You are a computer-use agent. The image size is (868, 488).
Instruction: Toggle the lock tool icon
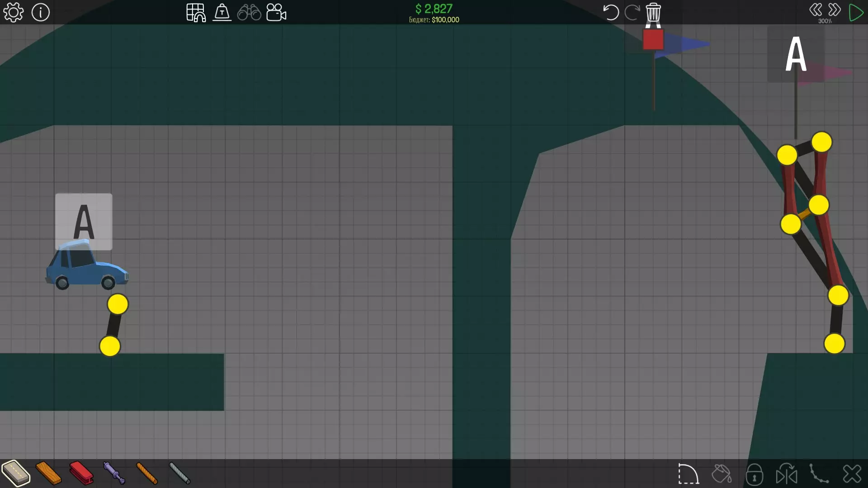coord(754,474)
